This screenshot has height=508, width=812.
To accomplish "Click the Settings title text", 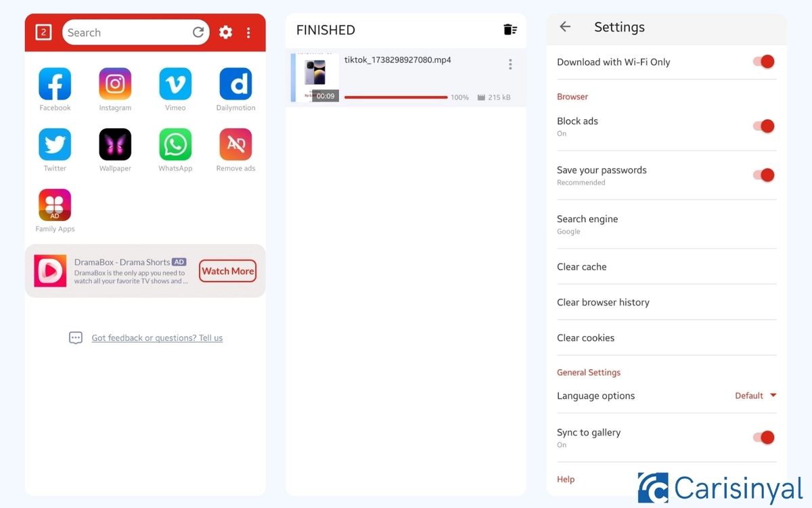I will pos(619,27).
